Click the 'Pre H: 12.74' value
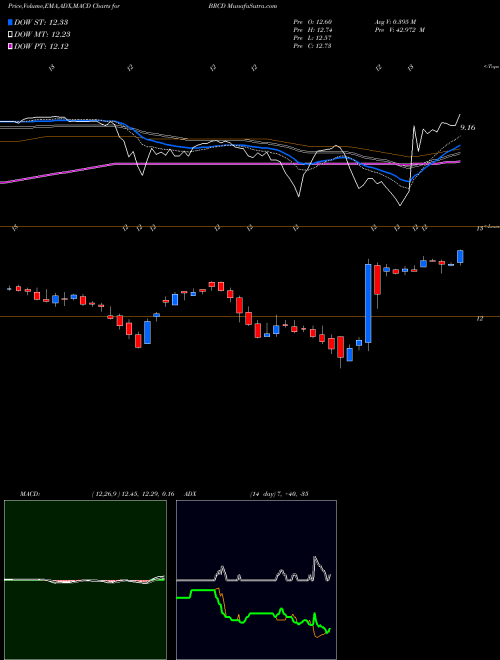This screenshot has height=660, width=500. [x=312, y=30]
